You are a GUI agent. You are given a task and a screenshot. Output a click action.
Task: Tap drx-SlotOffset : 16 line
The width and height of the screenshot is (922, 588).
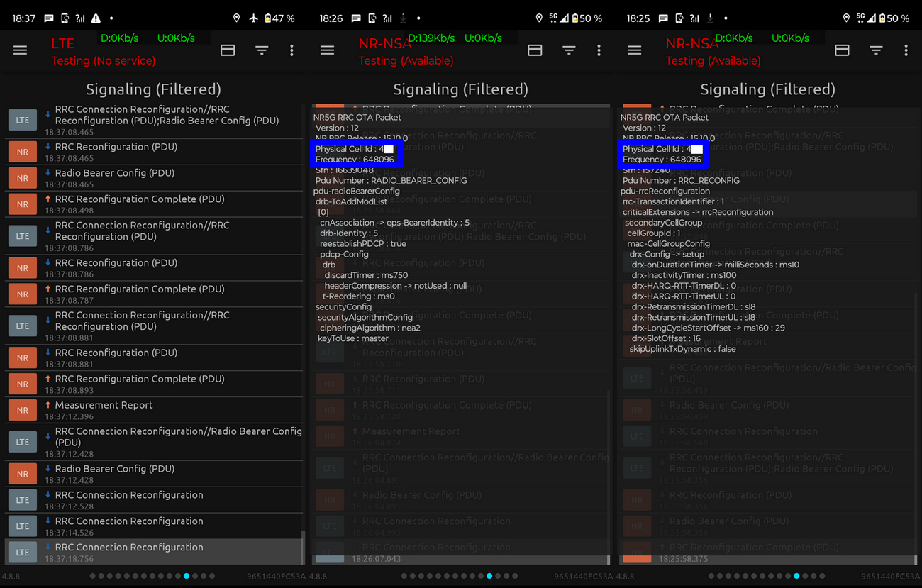pyautogui.click(x=666, y=338)
